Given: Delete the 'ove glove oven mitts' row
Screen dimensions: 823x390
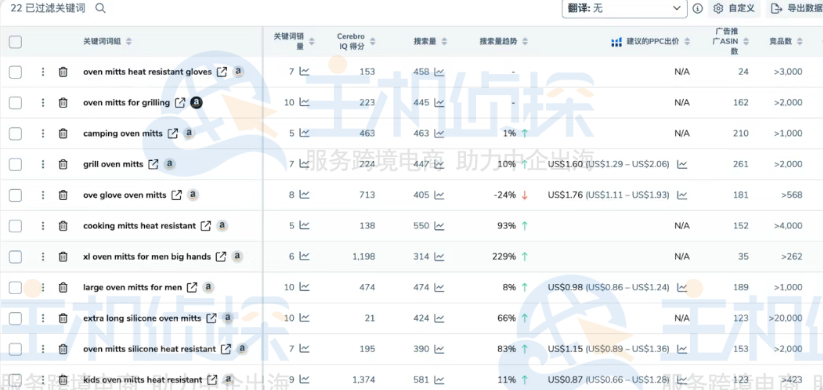Looking at the screenshot, I should coord(63,195).
